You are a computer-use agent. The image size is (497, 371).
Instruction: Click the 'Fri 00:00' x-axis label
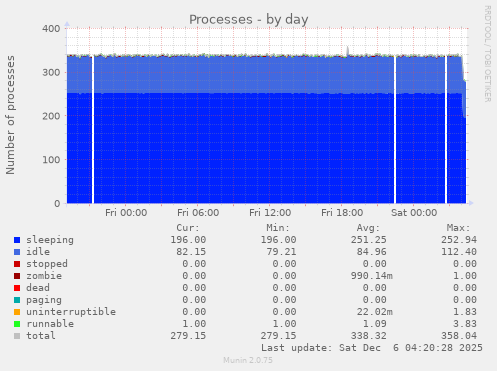coord(126,213)
